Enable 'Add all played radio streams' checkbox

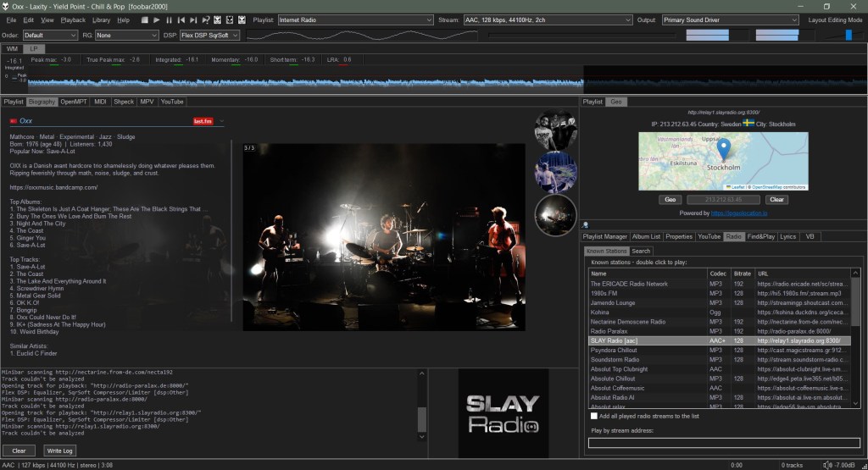tap(593, 416)
